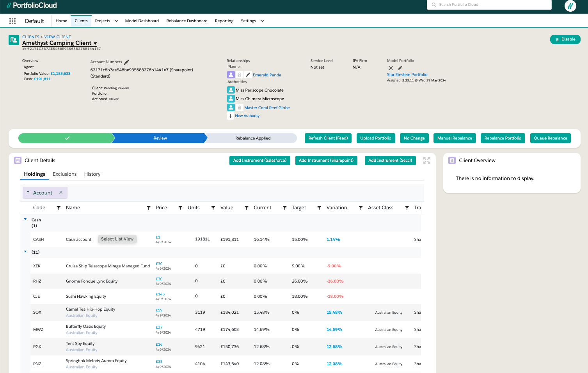Edit account numbers with pencil icon
588x373 pixels.
point(127,62)
